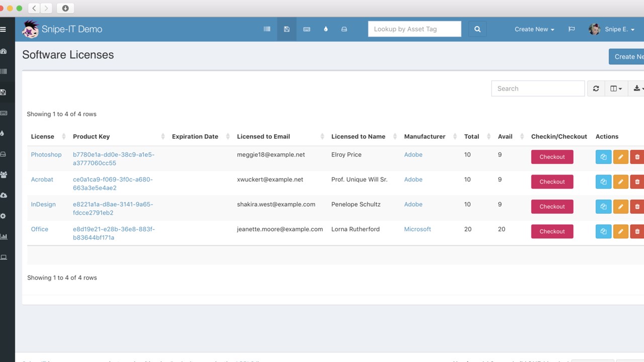Sort table by Manufacturer column

[x=430, y=137]
